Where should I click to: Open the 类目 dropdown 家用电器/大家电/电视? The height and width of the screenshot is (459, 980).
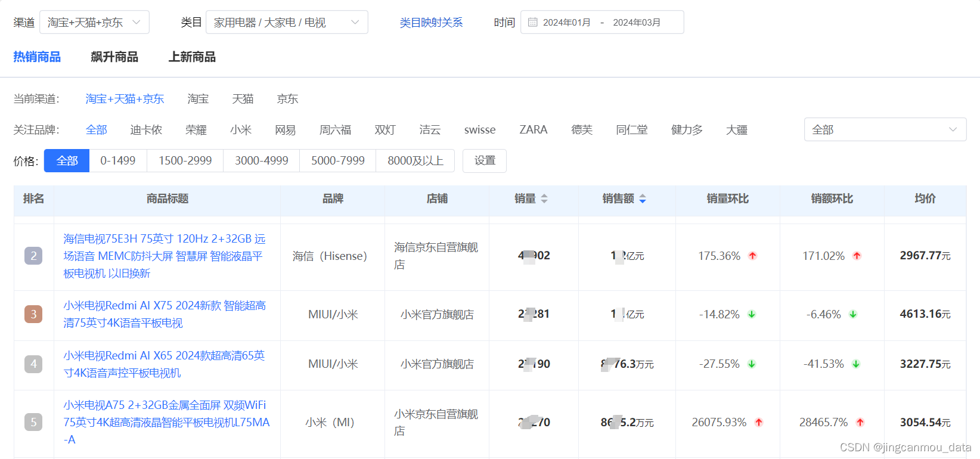(x=287, y=22)
